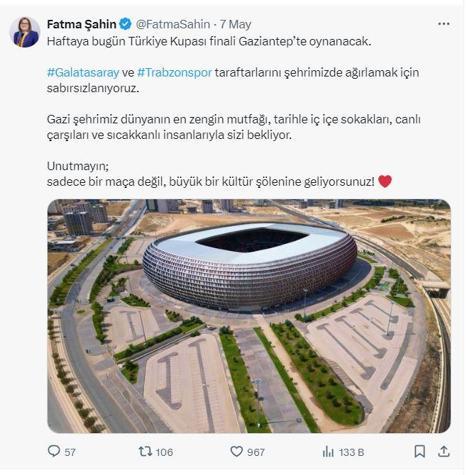Open the 57 replies count

tap(70, 452)
